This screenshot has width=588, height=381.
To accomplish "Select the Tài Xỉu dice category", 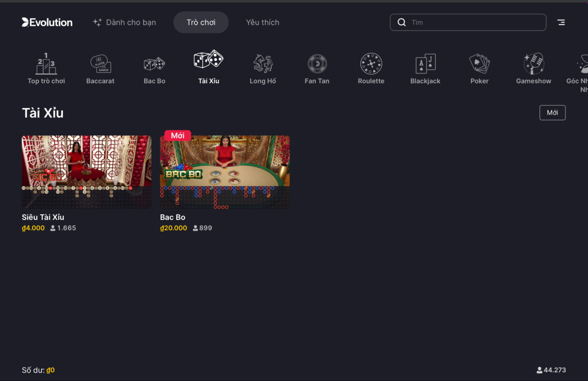I will point(209,68).
